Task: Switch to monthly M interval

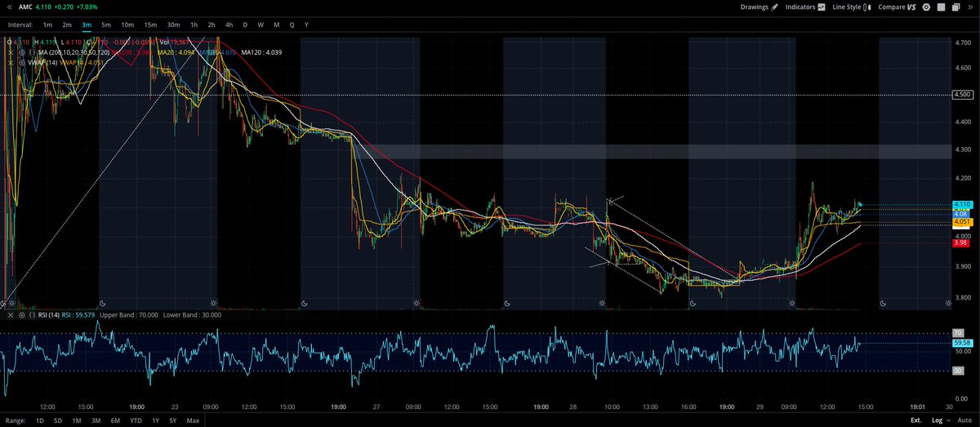Action: [x=276, y=25]
